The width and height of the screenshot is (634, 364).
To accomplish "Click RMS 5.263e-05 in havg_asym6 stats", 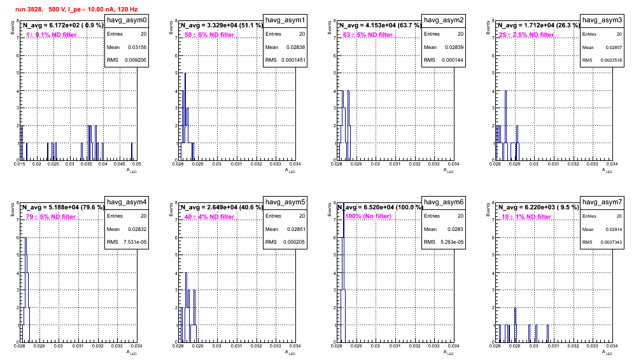I will [444, 242].
